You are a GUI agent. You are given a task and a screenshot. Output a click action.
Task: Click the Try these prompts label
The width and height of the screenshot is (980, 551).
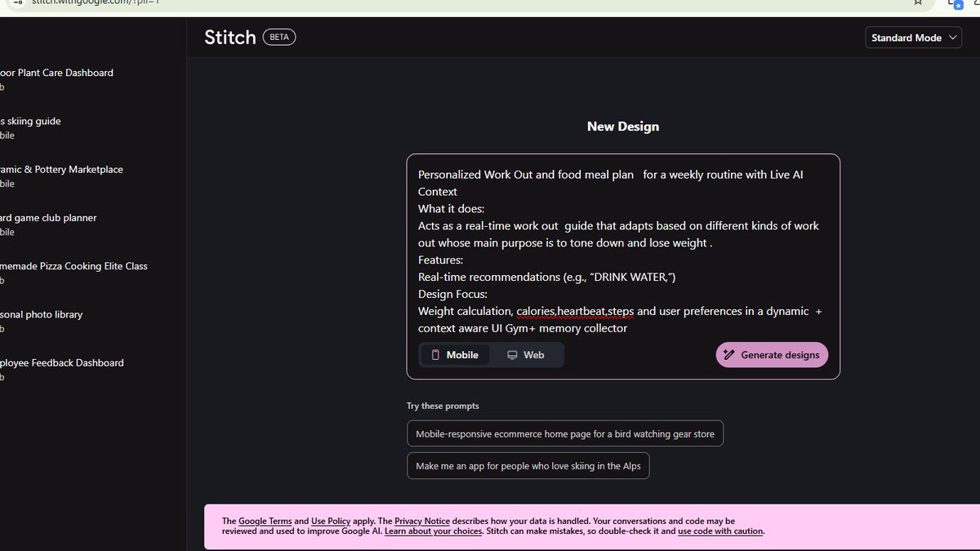(443, 406)
